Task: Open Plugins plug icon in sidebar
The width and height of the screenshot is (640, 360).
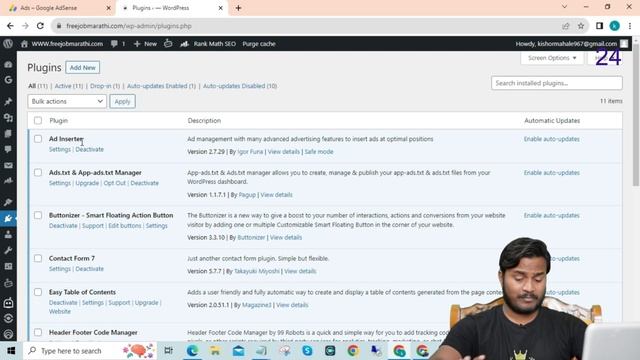Action: coord(8,218)
